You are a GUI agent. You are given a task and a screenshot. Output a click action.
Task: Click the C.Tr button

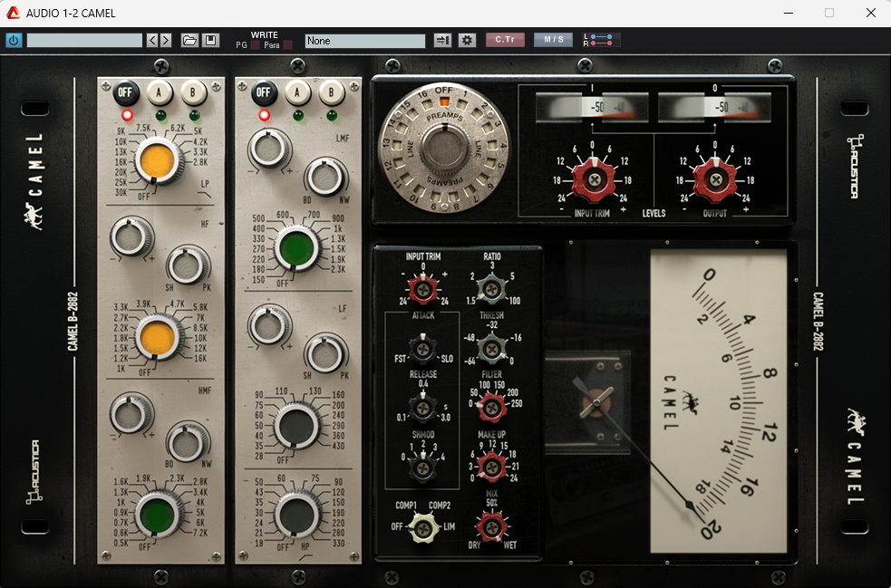coord(505,40)
